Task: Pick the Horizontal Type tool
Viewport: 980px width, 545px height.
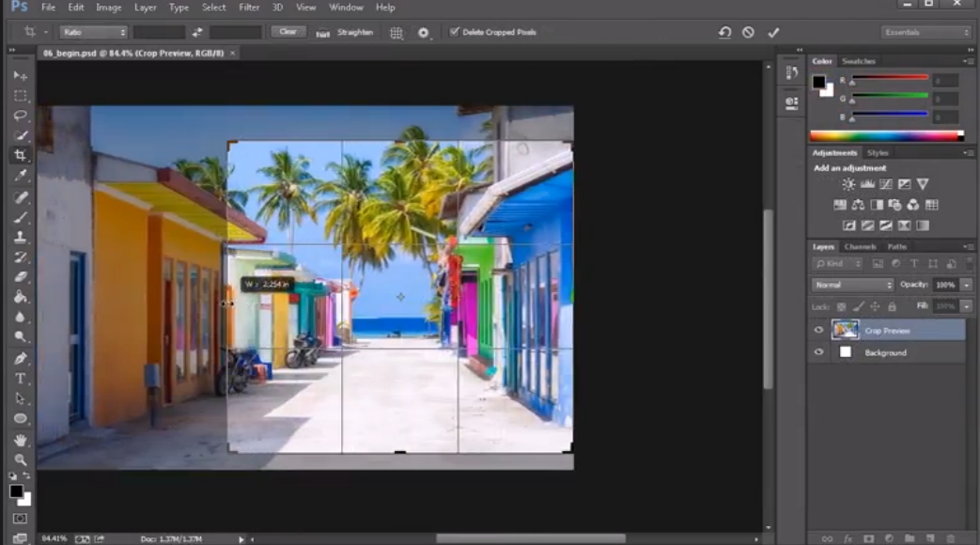Action: pos(20,378)
